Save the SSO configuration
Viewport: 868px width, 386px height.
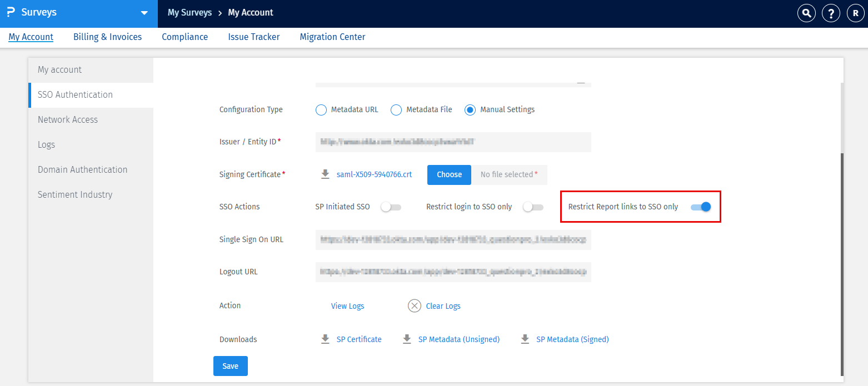click(230, 365)
